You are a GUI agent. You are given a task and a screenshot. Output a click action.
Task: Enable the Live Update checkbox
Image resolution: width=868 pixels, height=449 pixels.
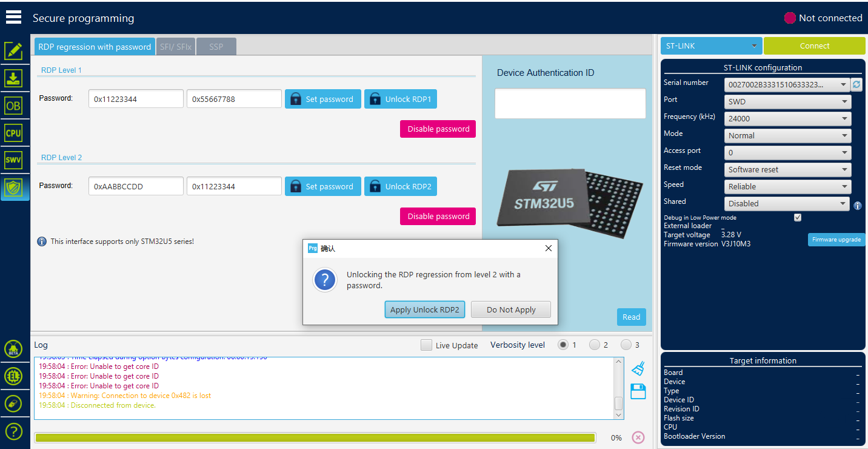coord(427,345)
